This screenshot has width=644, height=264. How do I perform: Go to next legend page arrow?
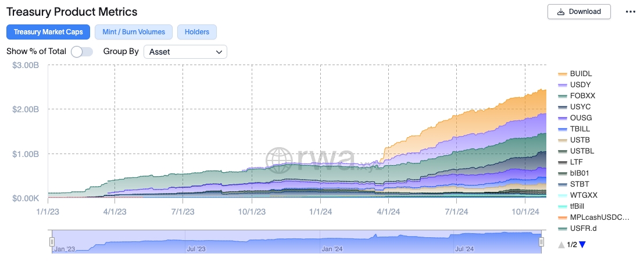tap(582, 245)
